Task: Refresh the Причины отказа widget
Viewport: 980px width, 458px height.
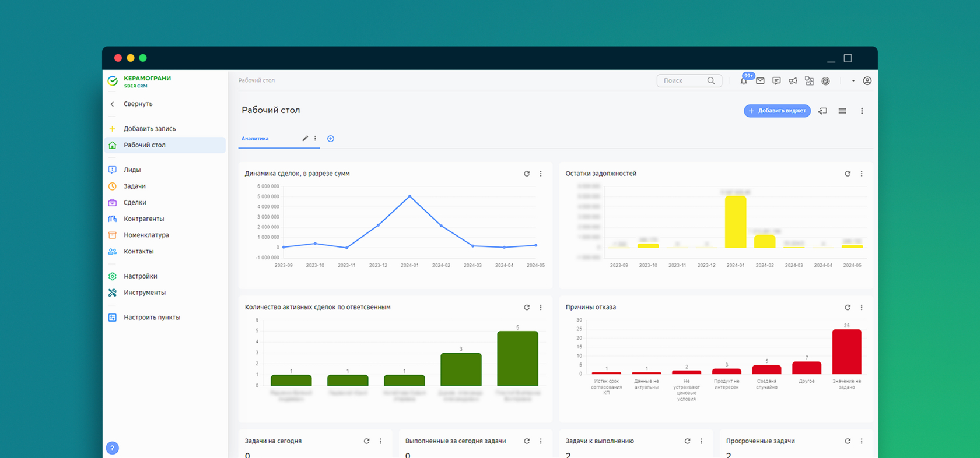Action: pos(848,307)
